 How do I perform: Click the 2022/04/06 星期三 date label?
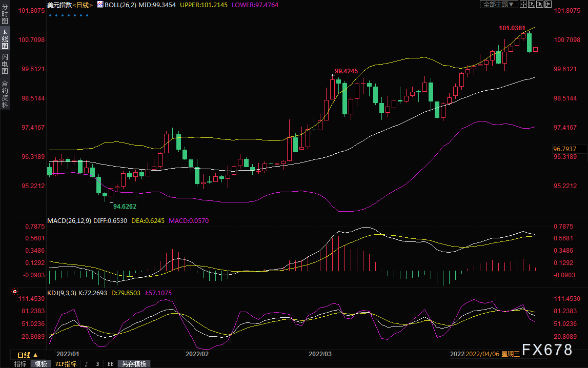click(492, 354)
